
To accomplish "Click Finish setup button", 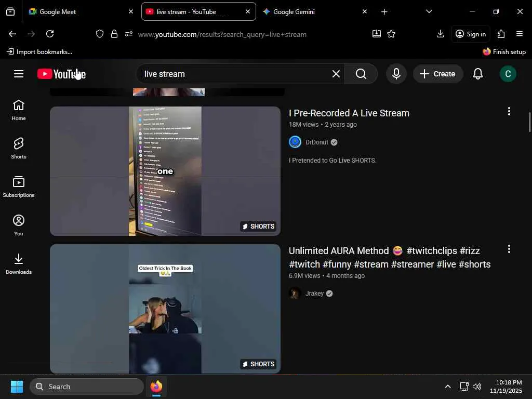I will pos(504,52).
